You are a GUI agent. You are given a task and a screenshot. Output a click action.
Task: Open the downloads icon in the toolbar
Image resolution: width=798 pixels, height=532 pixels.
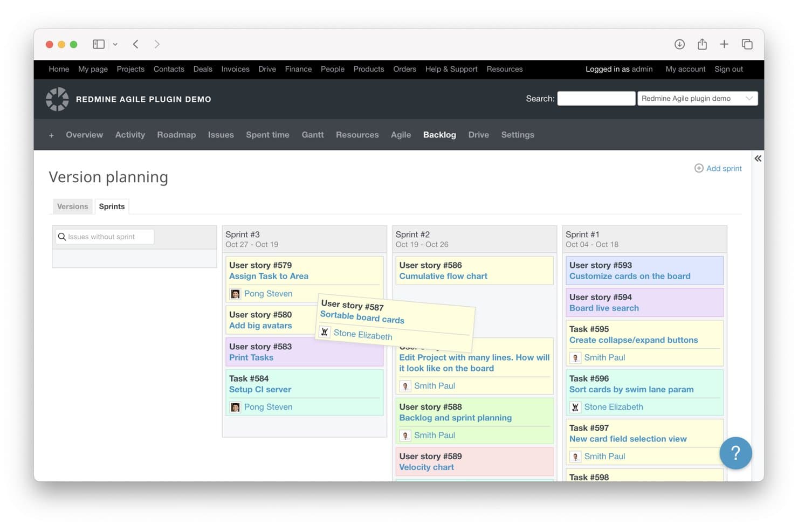(679, 44)
